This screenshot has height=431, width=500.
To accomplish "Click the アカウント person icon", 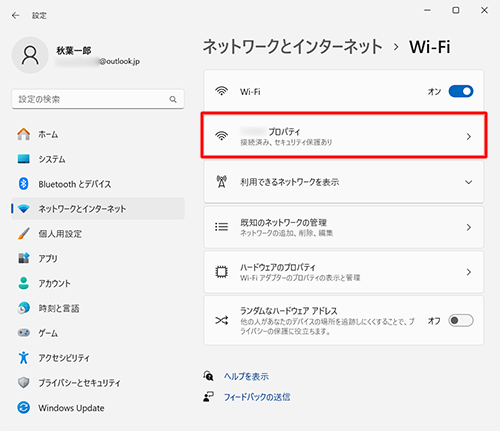I will 24,283.
